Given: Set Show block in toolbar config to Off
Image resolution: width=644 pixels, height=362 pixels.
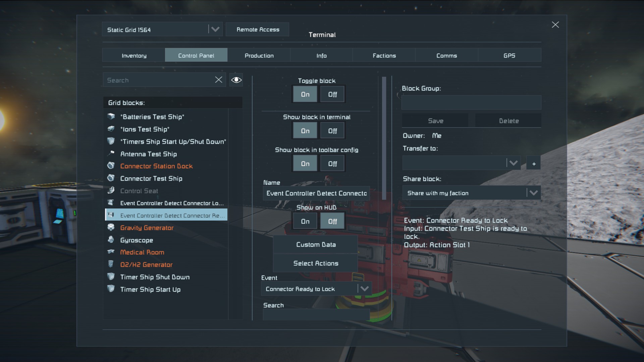Looking at the screenshot, I should pos(332,164).
